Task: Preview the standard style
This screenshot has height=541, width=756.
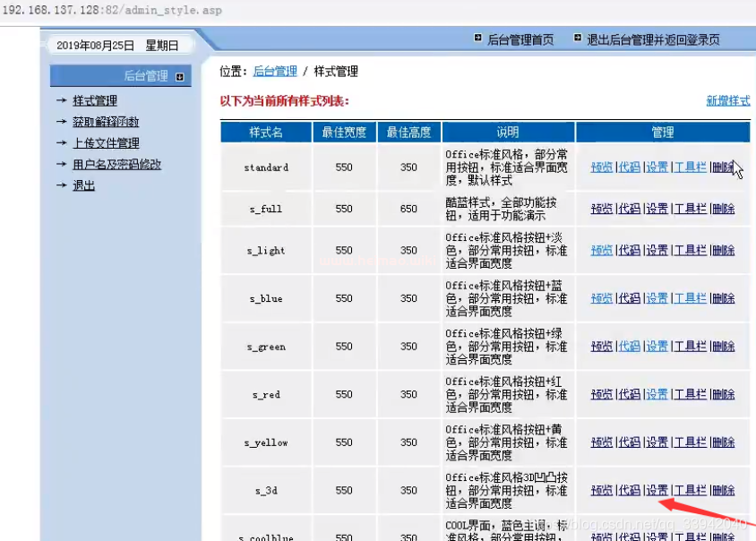Action: [x=602, y=167]
